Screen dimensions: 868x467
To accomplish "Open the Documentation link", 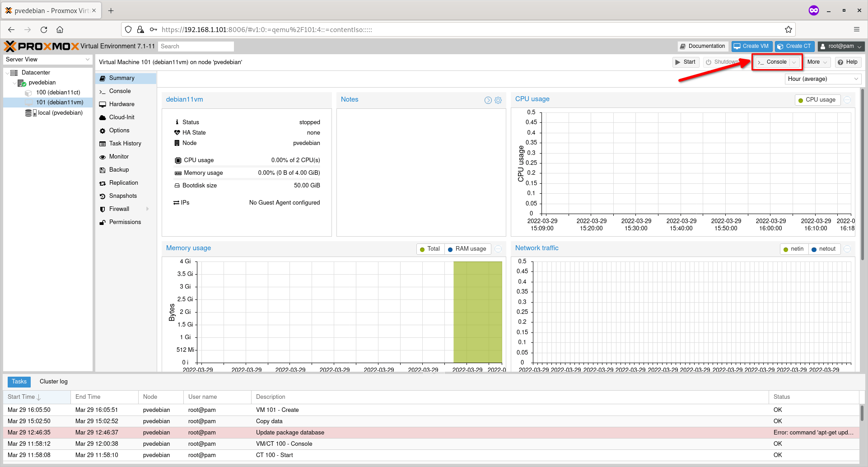I will coord(703,47).
